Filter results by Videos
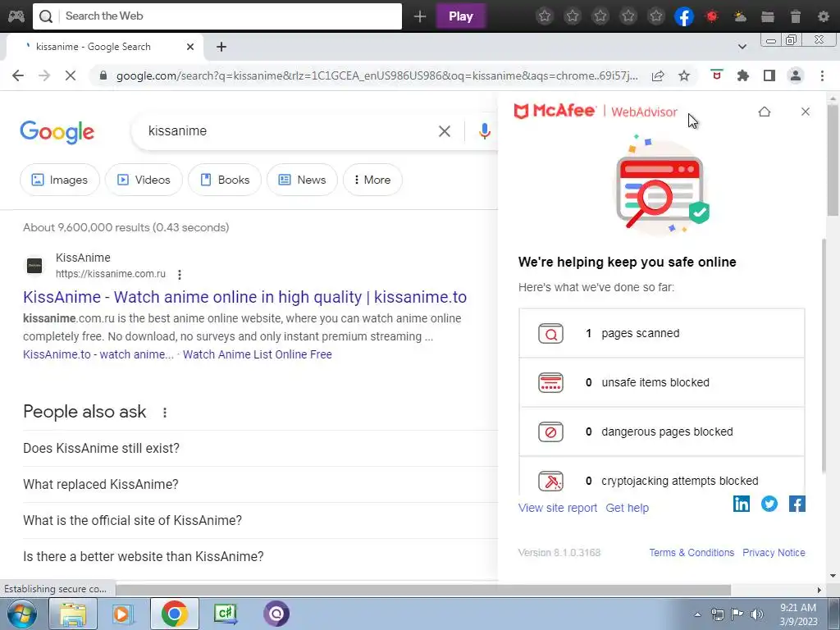840x630 pixels. point(144,180)
